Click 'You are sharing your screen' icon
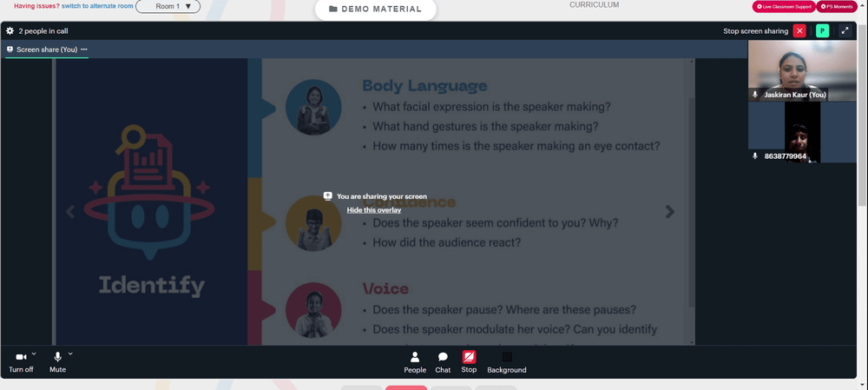The image size is (868, 390). pos(328,196)
